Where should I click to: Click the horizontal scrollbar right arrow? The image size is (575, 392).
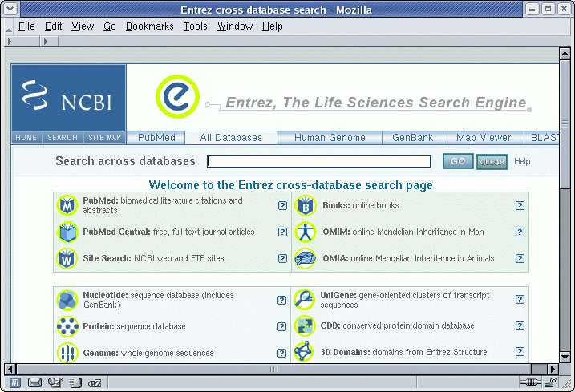[x=553, y=369]
